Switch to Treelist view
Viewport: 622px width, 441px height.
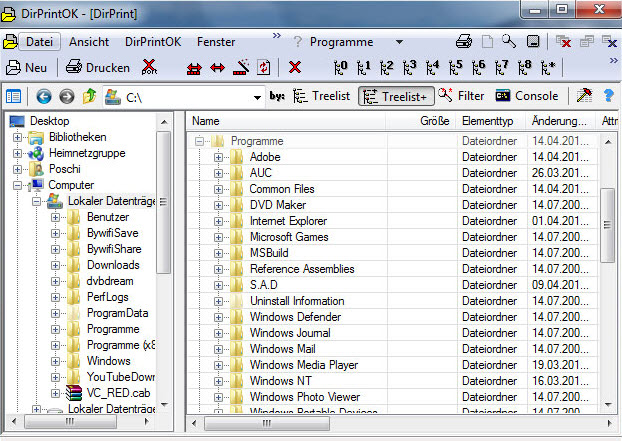click(x=321, y=96)
